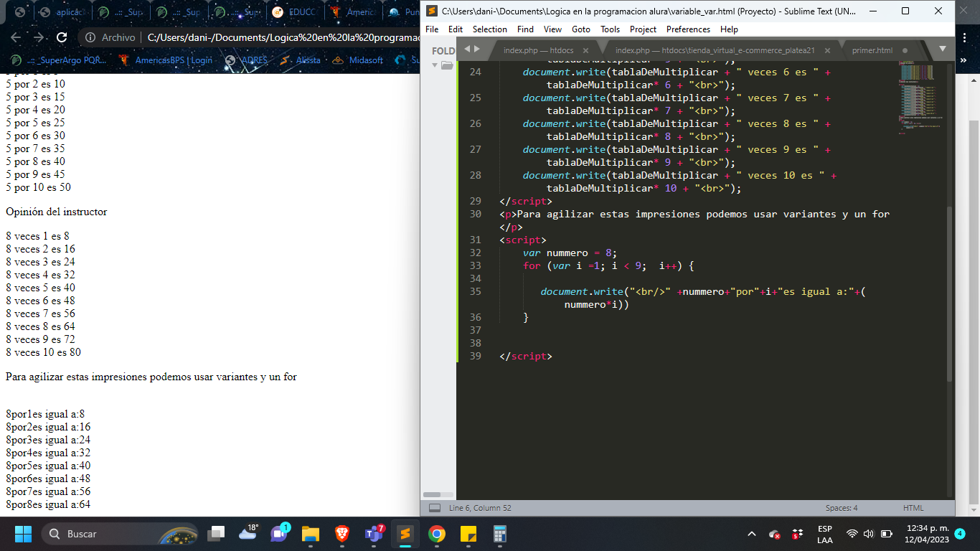Open the Edit menu in Sublime Text

456,29
